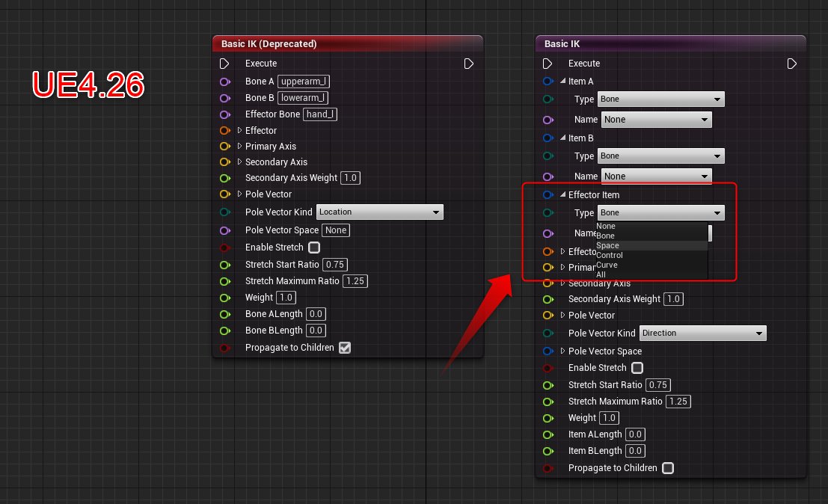Viewport: 828px width, 504px height.
Task: Click the Pole Vector pin on Basic IK
Action: click(x=548, y=315)
